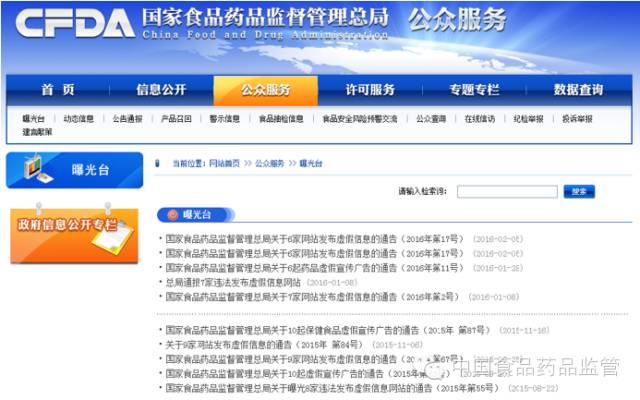640x400 pixels.
Task: Click the CFDA logo in the header
Action: tap(76, 23)
